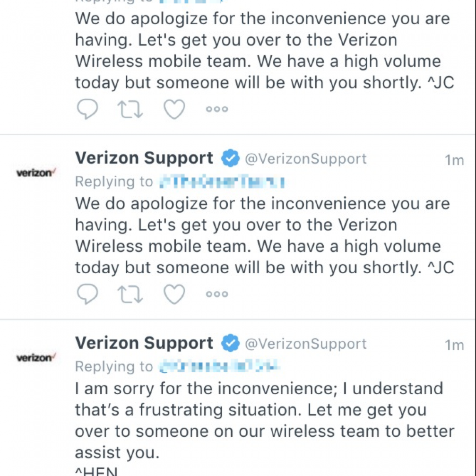The height and width of the screenshot is (476, 476).
Task: Like the middle Verizon Support tweet
Action: pyautogui.click(x=175, y=294)
